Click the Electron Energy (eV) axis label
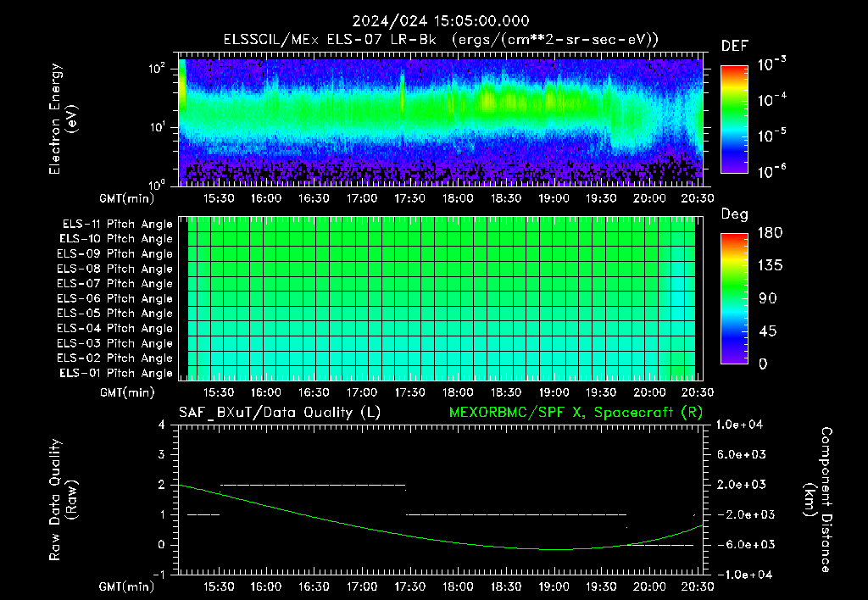Image resolution: width=868 pixels, height=600 pixels. (x=63, y=119)
